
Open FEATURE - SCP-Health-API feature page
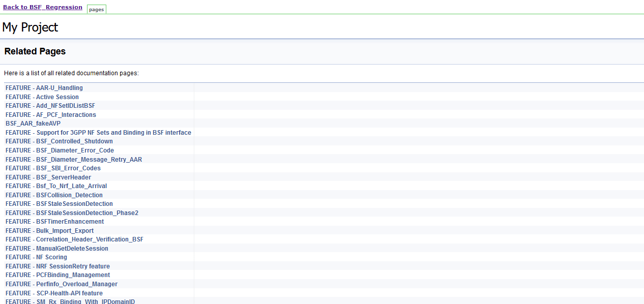click(x=53, y=293)
